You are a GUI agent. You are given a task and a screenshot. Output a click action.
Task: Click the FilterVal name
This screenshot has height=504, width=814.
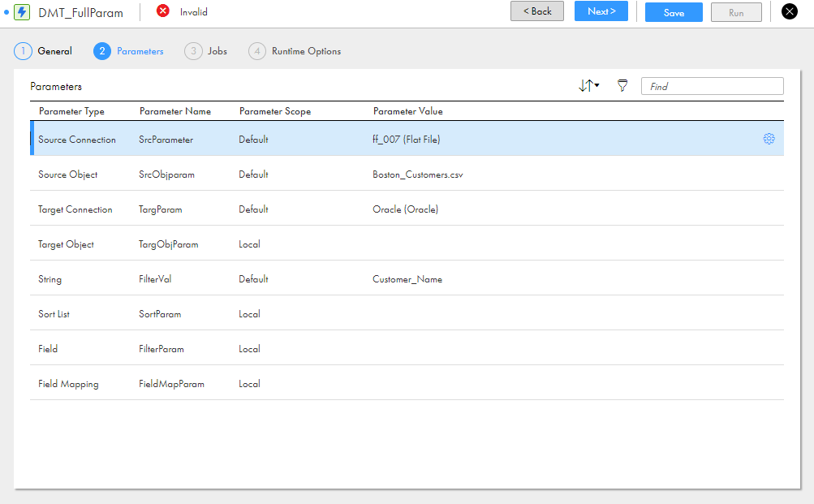(x=155, y=278)
